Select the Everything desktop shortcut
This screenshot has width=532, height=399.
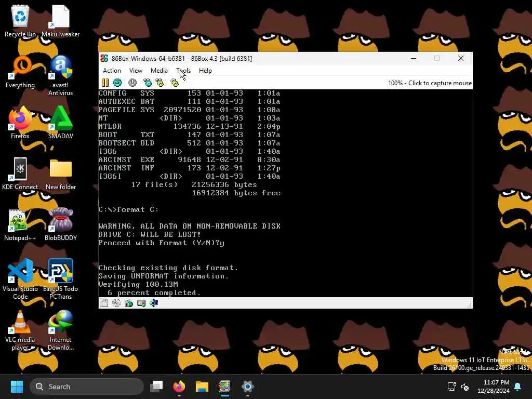pos(20,72)
